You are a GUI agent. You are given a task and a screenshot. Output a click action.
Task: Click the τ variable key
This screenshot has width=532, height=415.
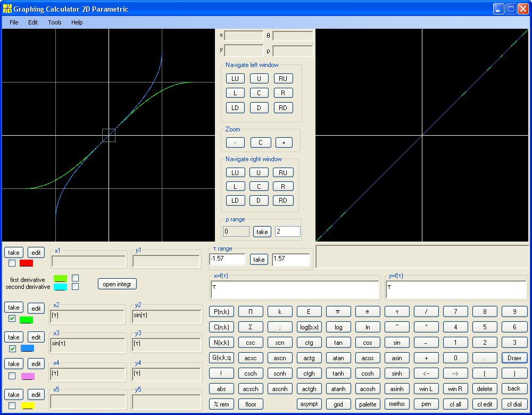pos(397,311)
